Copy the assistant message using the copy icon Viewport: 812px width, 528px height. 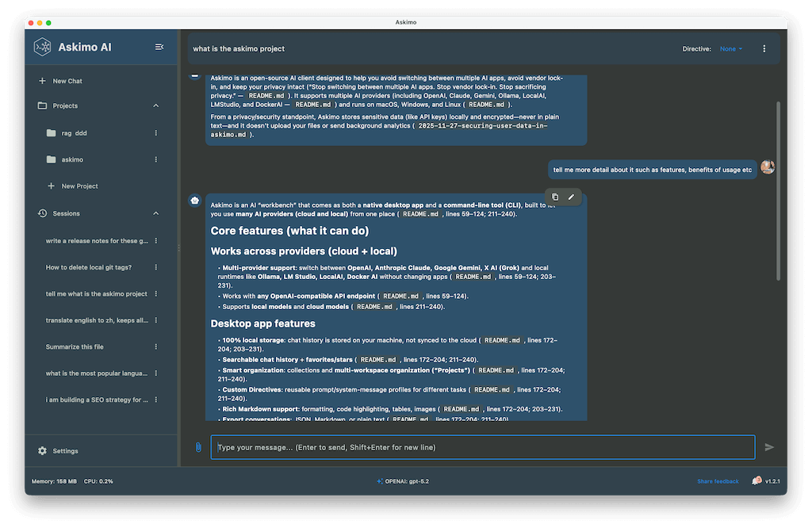coord(555,197)
